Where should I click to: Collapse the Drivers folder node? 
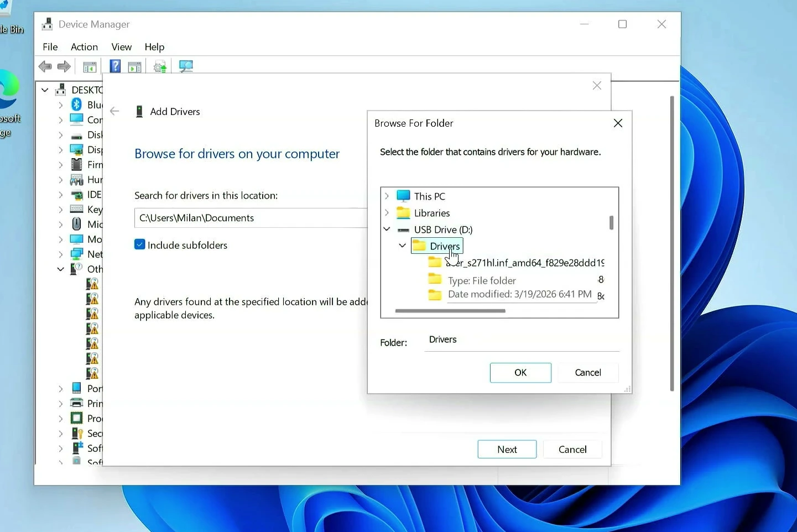point(403,246)
